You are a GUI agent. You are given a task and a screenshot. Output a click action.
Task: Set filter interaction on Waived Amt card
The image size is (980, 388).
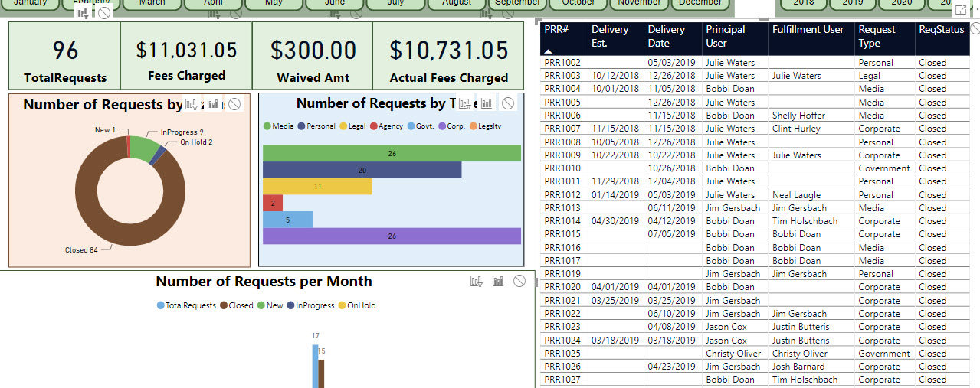tap(335, 13)
